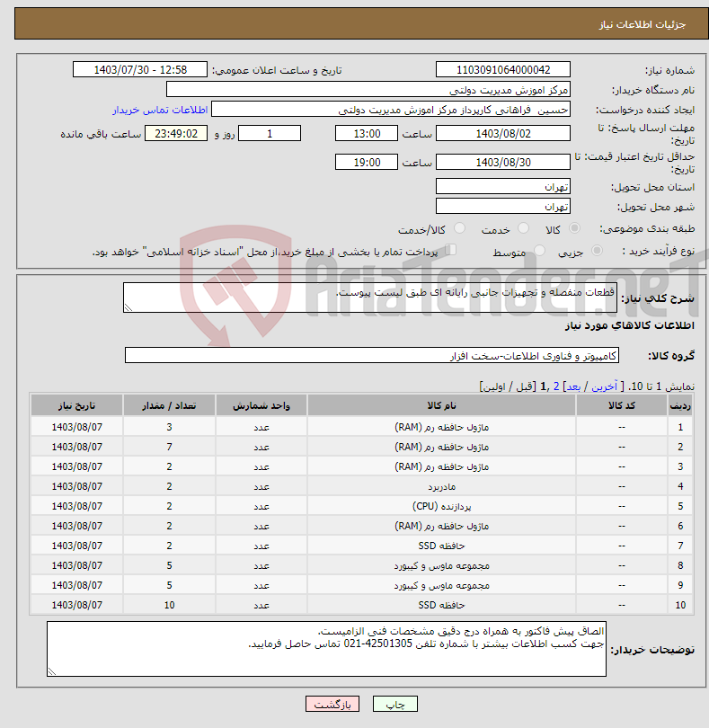Click the جزئیات اطلاعات نیاز page header
Image resolution: width=709 pixels, height=728 pixels.
[x=643, y=24]
